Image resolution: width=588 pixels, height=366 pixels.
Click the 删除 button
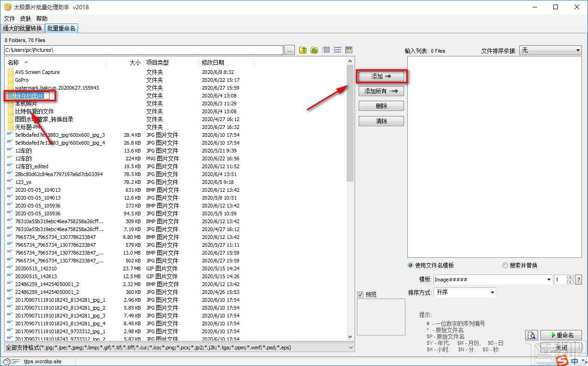pyautogui.click(x=381, y=106)
